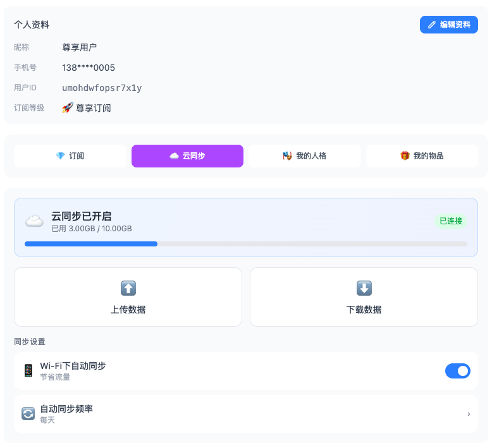Click the masks icon on 我的人格 tab
The height and width of the screenshot is (448, 492).
[287, 155]
